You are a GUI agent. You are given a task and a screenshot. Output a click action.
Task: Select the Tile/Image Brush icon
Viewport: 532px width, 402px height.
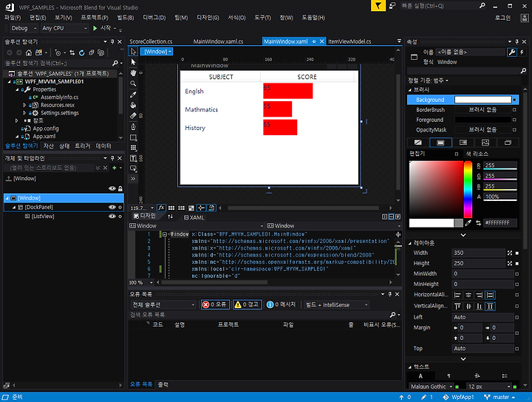[485, 143]
